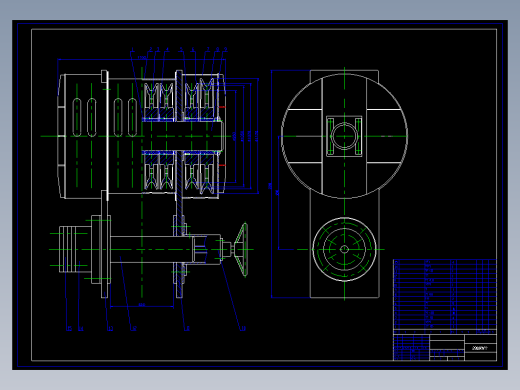Screen dimensions: 520x390
Task: Select the handwheel in the section view
Action: (x=241, y=249)
